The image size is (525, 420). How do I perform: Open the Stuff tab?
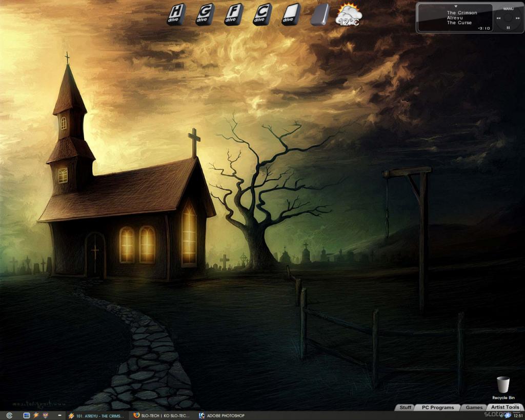405,407
